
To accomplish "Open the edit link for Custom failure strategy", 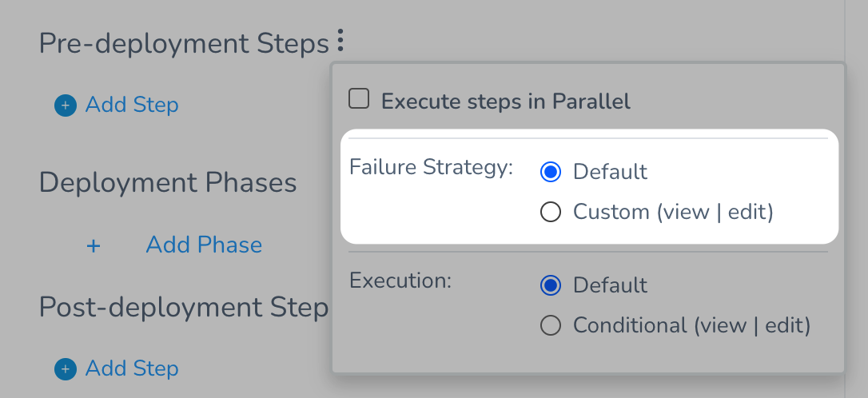I will point(747,212).
